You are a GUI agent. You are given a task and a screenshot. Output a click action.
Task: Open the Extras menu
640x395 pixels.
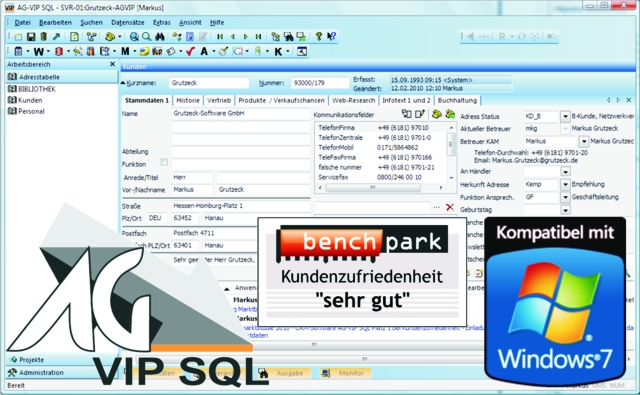[162, 22]
